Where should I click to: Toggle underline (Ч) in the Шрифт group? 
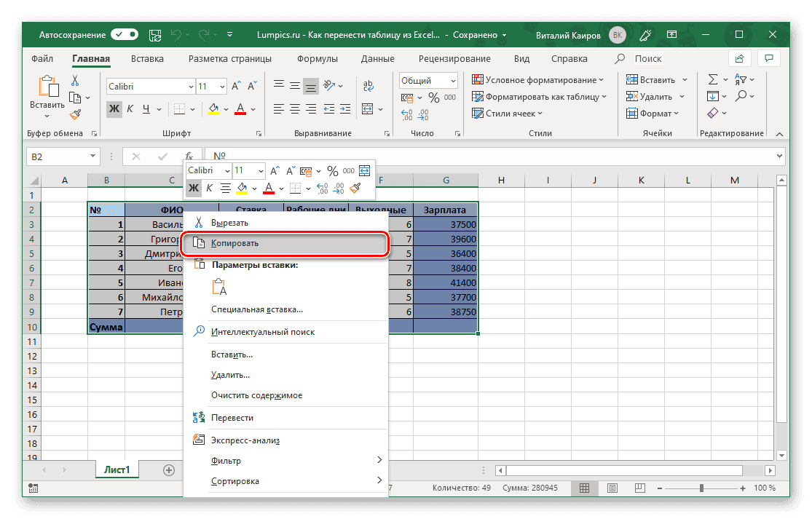pyautogui.click(x=148, y=108)
